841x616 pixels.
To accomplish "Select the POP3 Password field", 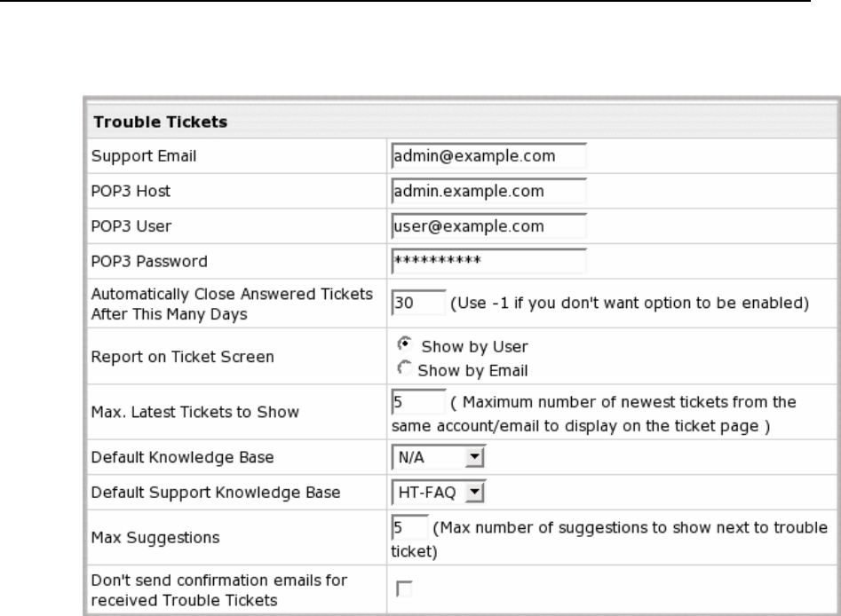I will pyautogui.click(x=488, y=261).
